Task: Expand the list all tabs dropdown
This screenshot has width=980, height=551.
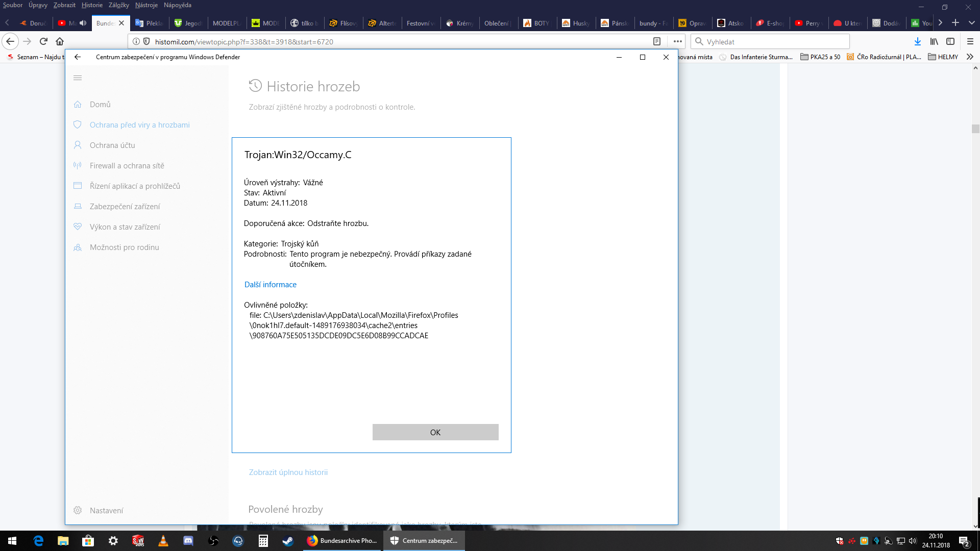Action: 971,23
